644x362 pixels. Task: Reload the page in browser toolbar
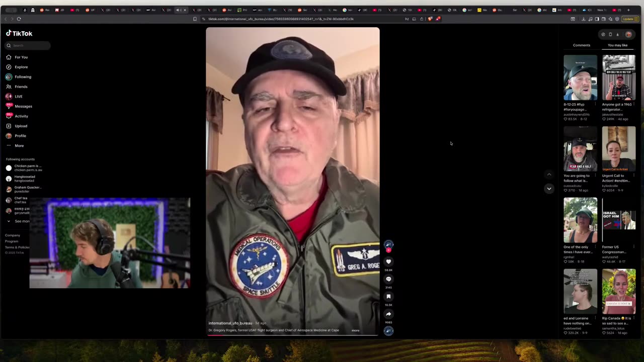click(x=19, y=19)
